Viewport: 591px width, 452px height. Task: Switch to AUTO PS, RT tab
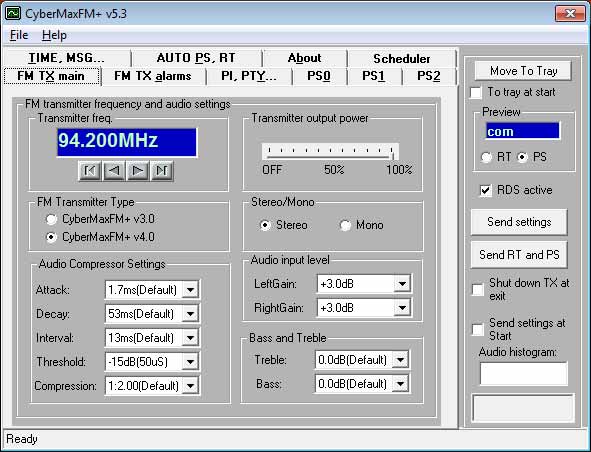(x=196, y=58)
